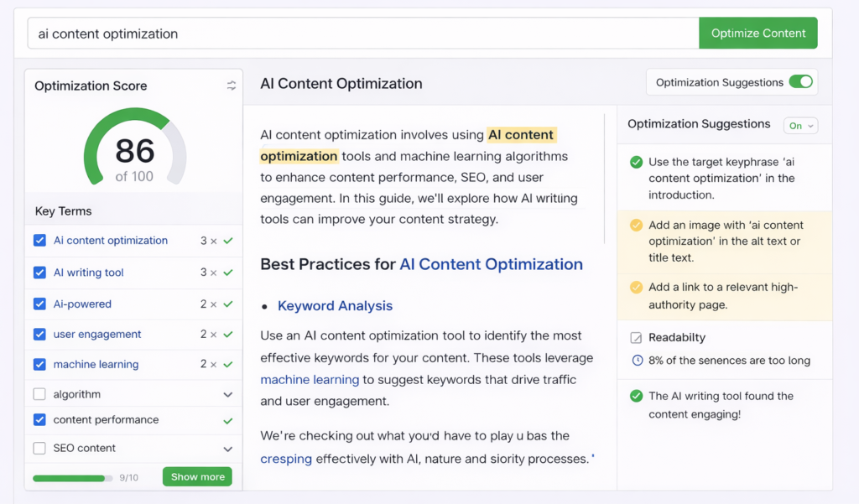This screenshot has height=504, width=859.
Task: Open the 'Keyword Analysis' link
Action: click(x=335, y=306)
